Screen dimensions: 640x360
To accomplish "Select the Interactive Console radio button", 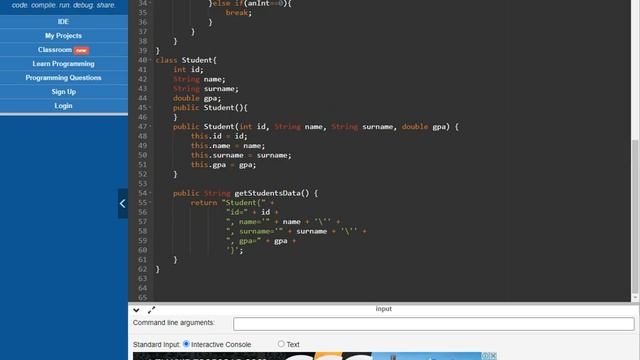I will pos(186,344).
